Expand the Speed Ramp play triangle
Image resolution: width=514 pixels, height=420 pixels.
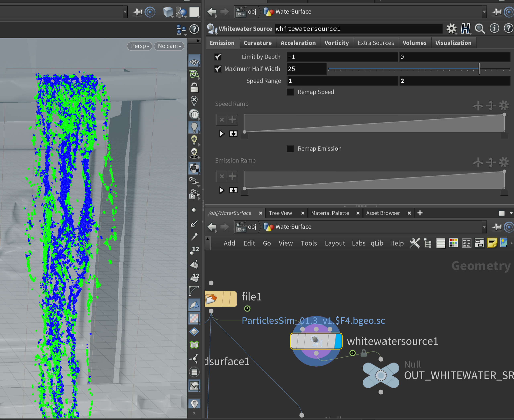coord(221,133)
